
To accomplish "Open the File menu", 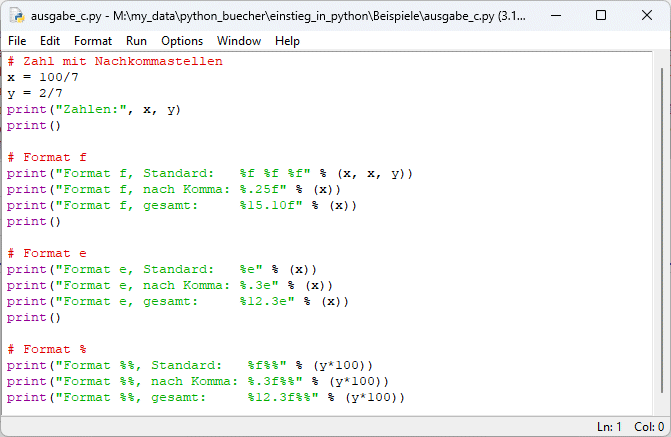I will (17, 41).
